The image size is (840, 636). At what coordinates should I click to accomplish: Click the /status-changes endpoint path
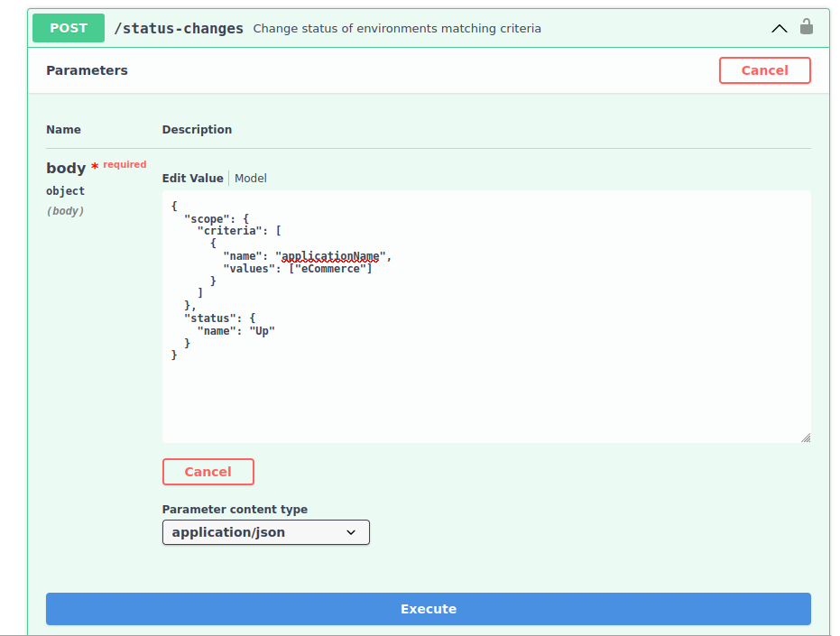179,28
